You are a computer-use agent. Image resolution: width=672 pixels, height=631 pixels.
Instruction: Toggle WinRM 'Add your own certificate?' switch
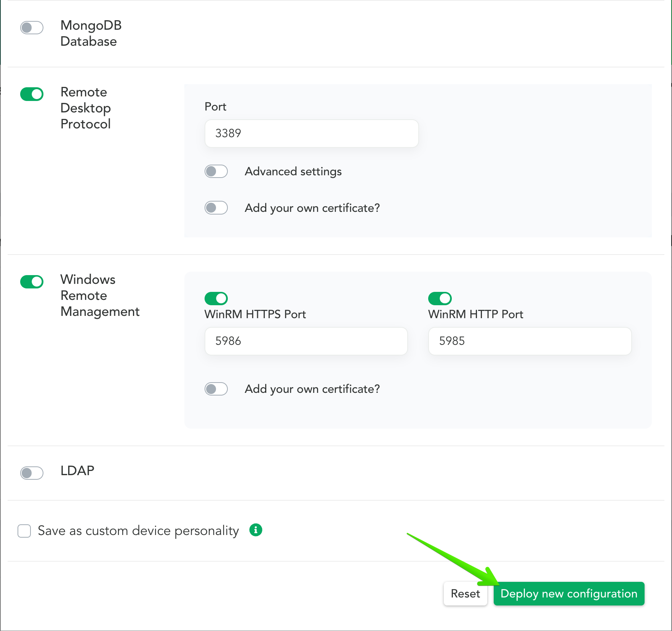coord(216,389)
